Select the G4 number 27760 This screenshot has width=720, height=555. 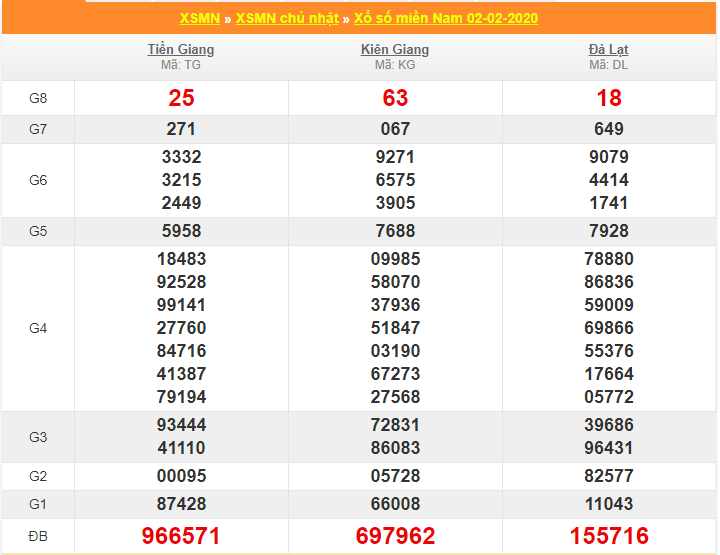pyautogui.click(x=181, y=328)
